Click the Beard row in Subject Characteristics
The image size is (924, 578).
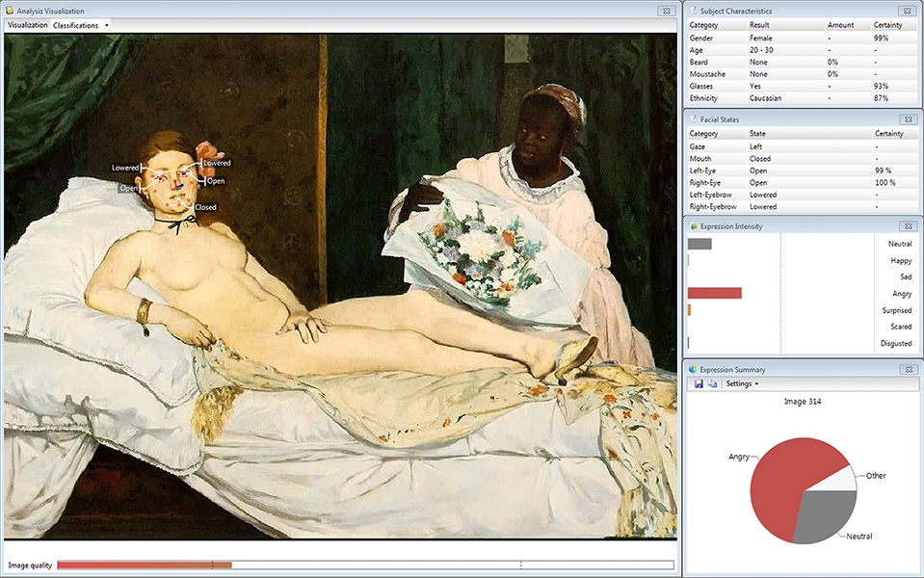point(802,62)
